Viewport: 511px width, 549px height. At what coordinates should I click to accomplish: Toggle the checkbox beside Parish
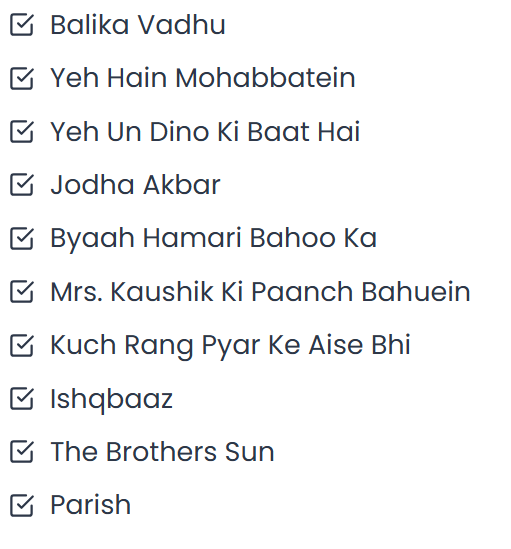click(x=22, y=505)
